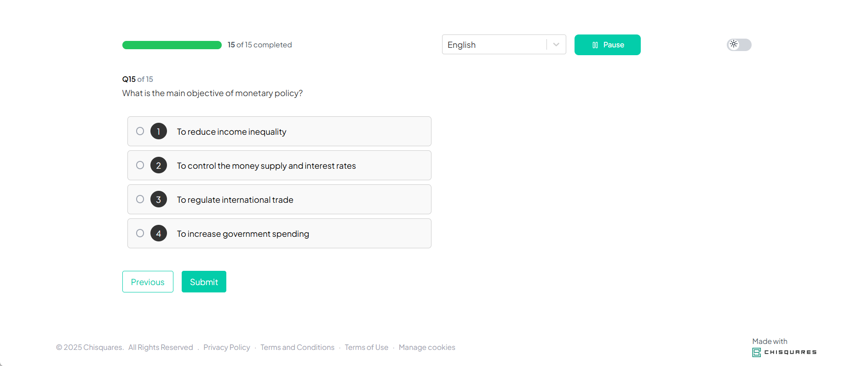
Task: Open the English language dropdown
Action: tap(494, 45)
